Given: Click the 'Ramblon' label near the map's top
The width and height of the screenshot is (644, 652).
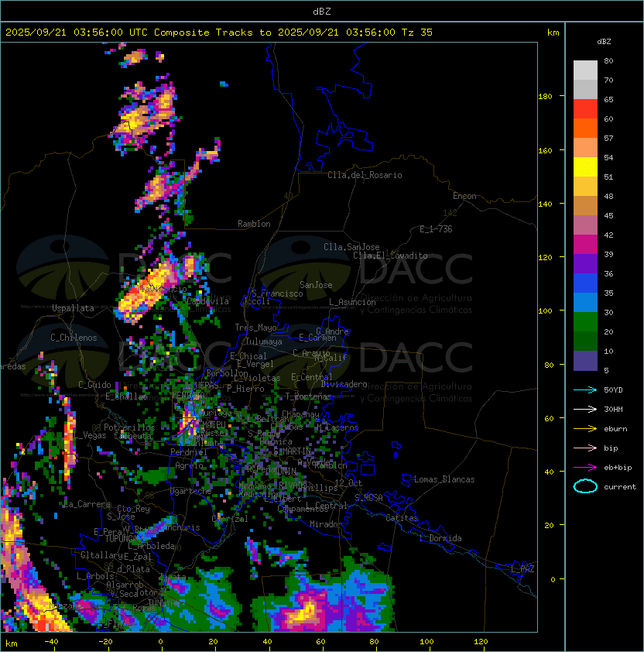Looking at the screenshot, I should pyautogui.click(x=254, y=224).
